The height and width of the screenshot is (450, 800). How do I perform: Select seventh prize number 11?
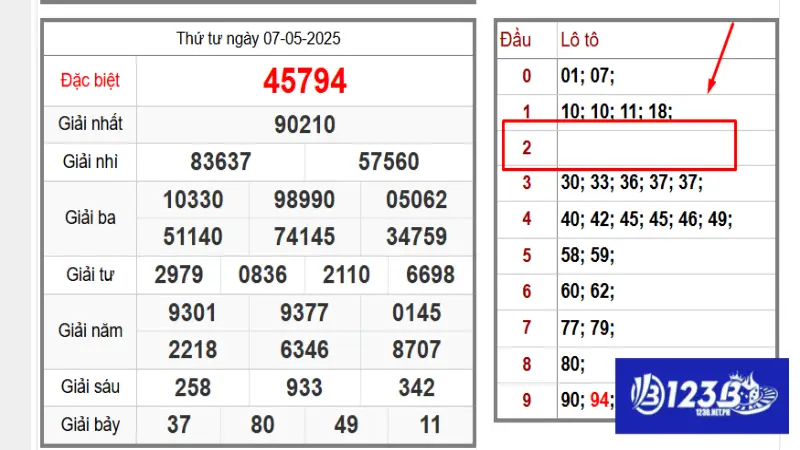[430, 425]
